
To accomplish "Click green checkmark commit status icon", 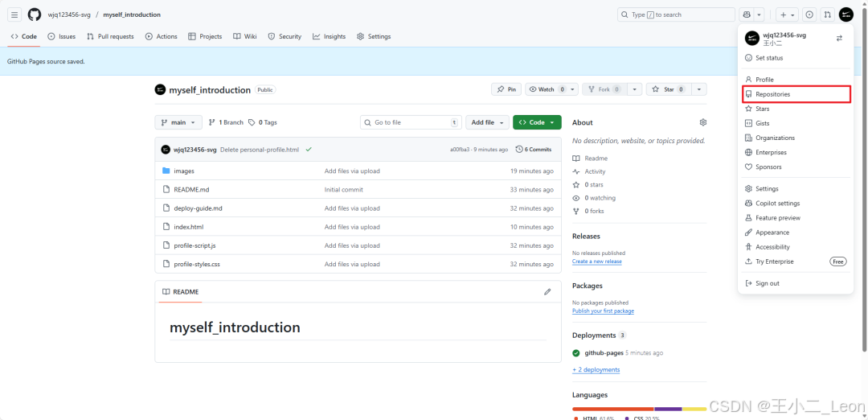I will point(309,150).
